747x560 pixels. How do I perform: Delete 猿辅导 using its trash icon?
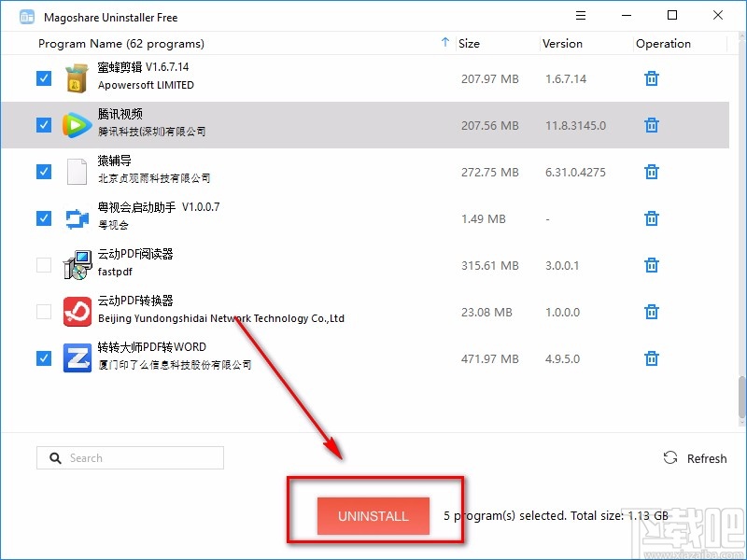(651, 172)
